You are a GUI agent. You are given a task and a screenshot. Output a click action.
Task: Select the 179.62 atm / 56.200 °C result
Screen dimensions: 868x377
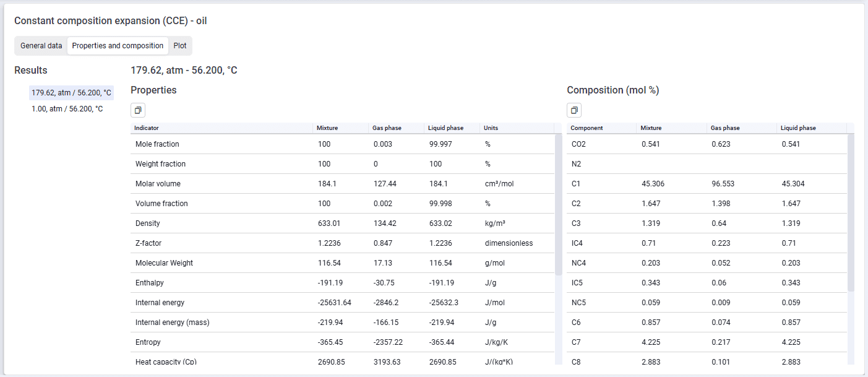tap(72, 93)
